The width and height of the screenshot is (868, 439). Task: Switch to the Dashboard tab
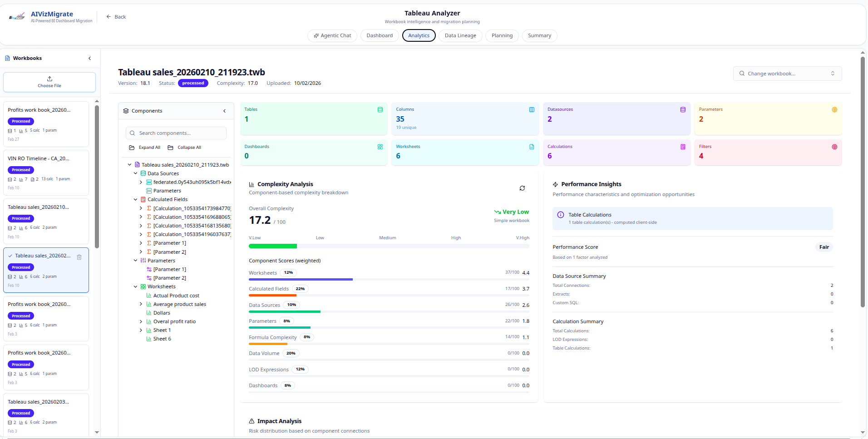click(380, 35)
